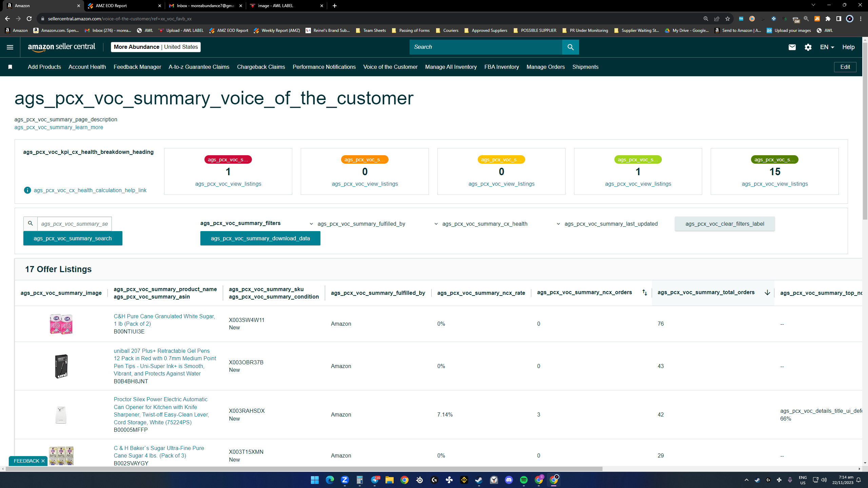Viewport: 868px width, 488px height.
Task: Open FBA Inventory menu item
Action: coord(501,67)
